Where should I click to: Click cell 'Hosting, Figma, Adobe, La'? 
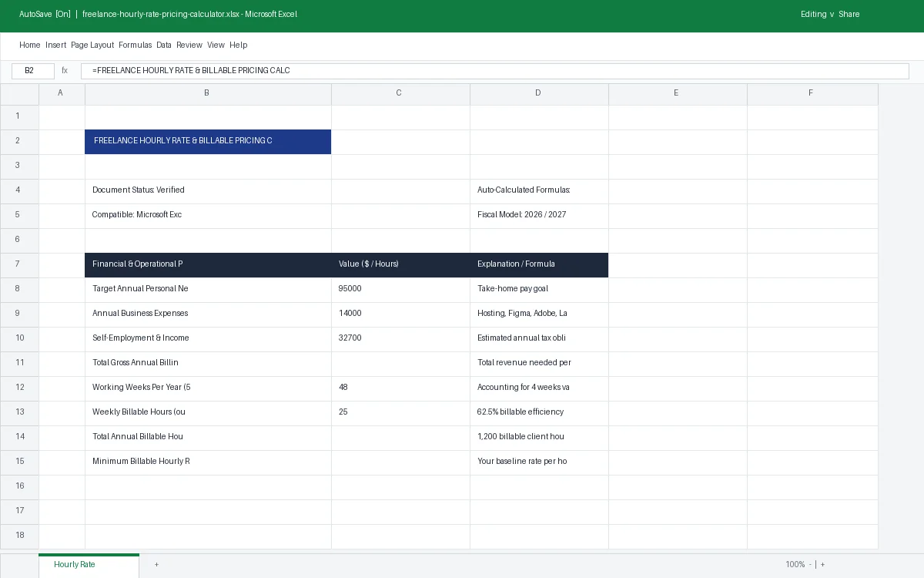tap(539, 314)
